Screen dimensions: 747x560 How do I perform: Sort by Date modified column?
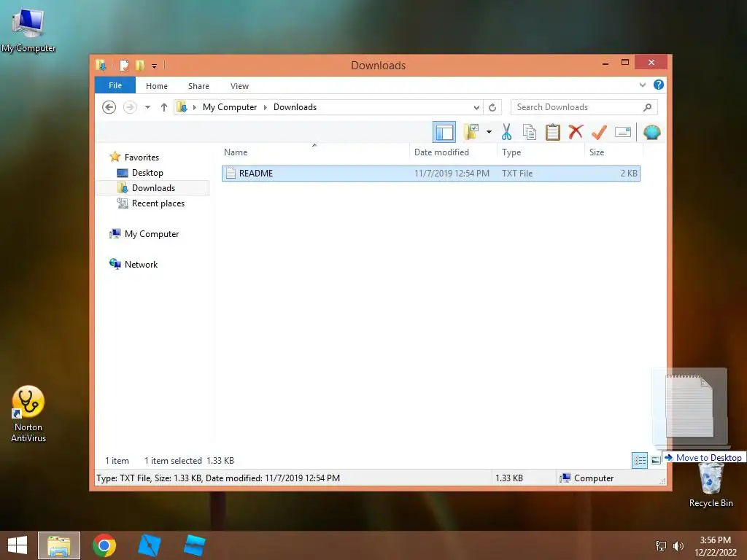tap(453, 152)
